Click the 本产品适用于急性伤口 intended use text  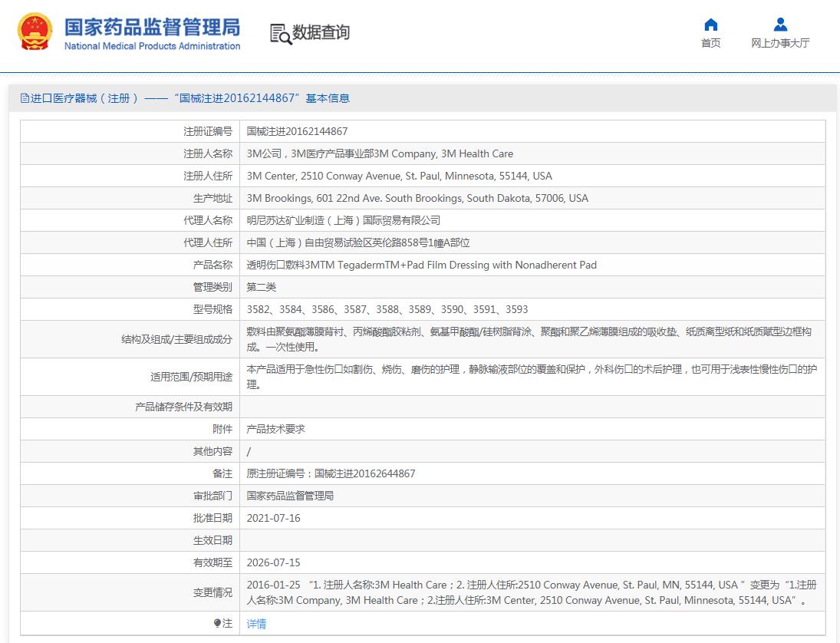[x=532, y=377]
